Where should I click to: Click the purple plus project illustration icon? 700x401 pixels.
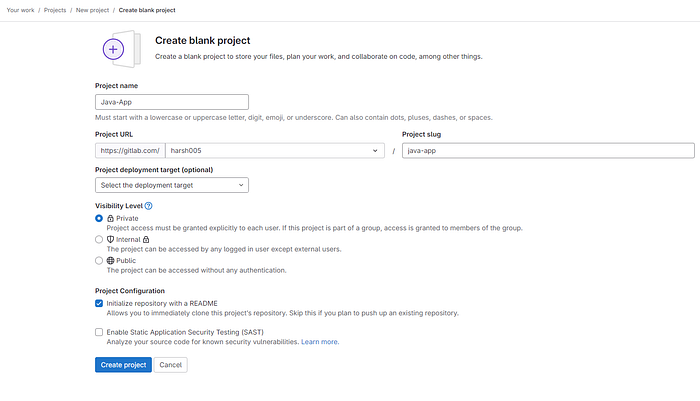pos(121,49)
